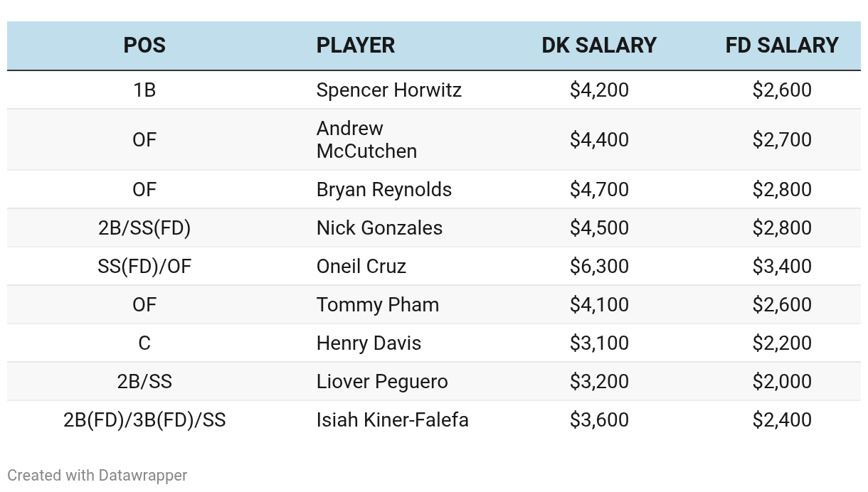Click the FD SALARY column header
Viewport: 868px width, 492px height.
click(x=782, y=46)
